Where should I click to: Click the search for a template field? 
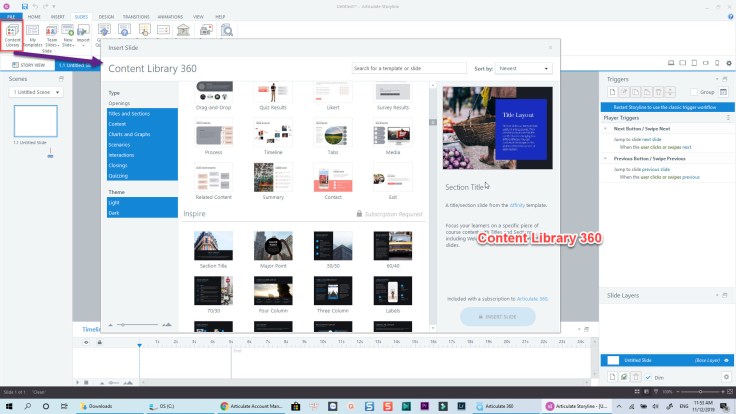tap(409, 69)
